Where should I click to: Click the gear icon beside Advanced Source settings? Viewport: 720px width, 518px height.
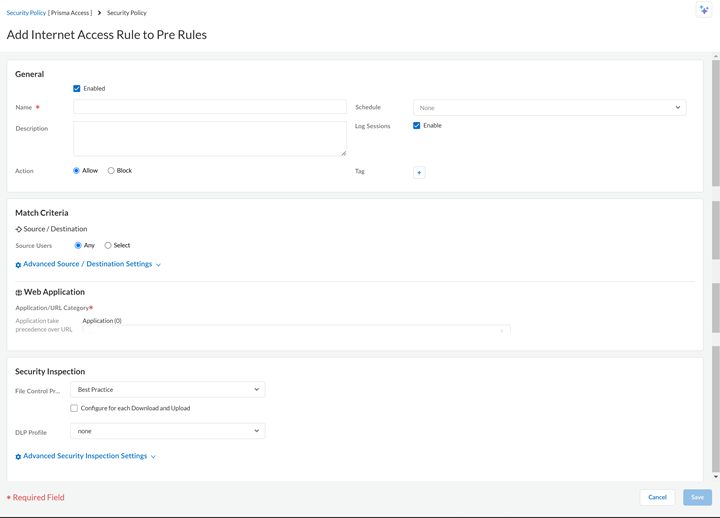pos(18,265)
